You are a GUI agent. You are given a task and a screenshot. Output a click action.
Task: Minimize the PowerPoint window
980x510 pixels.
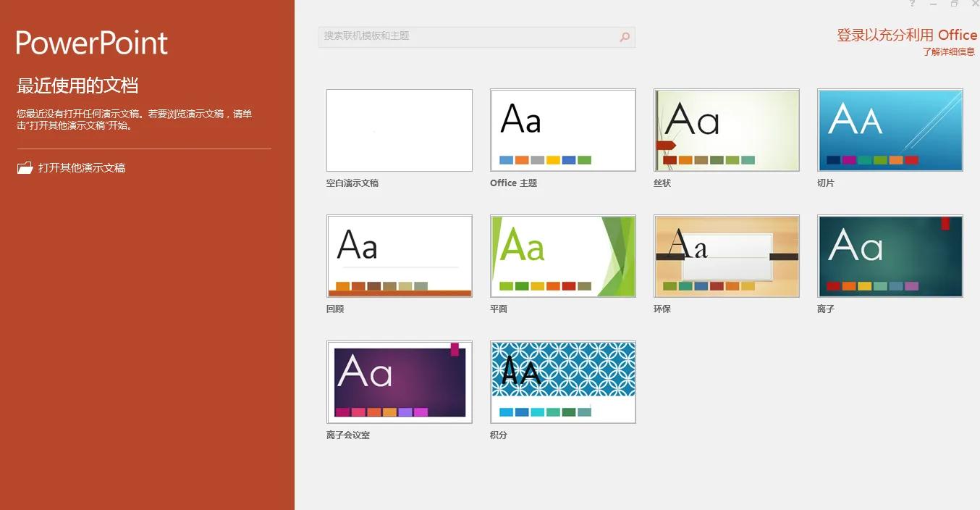(x=933, y=4)
